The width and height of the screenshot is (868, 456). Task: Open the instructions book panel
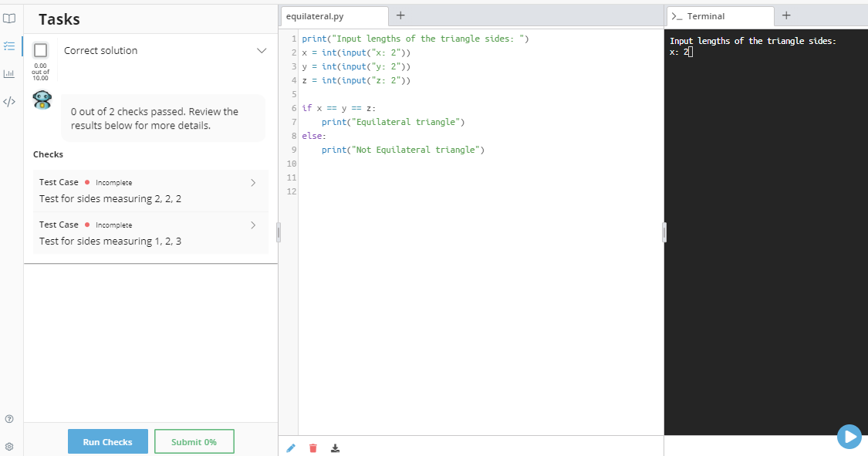[x=9, y=19]
